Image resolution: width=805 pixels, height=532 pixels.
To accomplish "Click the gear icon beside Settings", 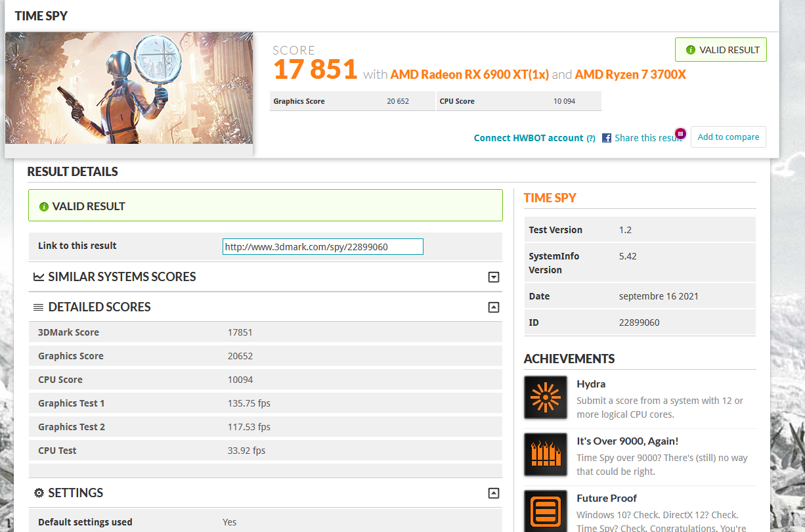I will click(39, 493).
